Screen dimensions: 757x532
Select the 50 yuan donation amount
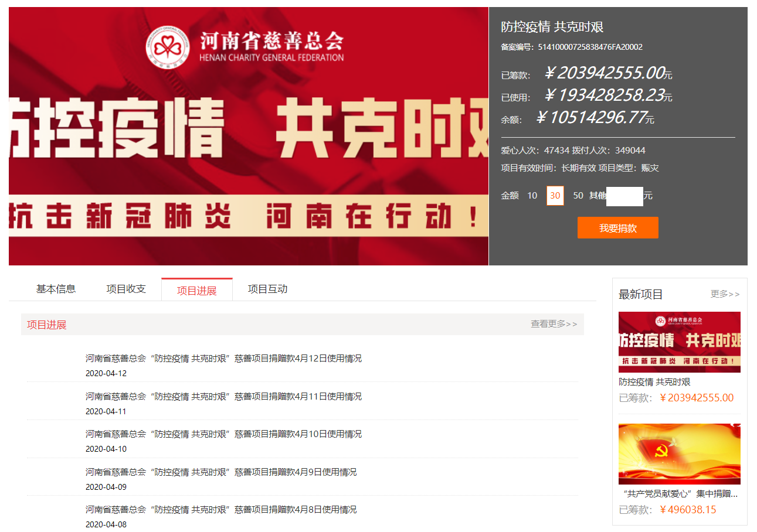[x=578, y=196]
